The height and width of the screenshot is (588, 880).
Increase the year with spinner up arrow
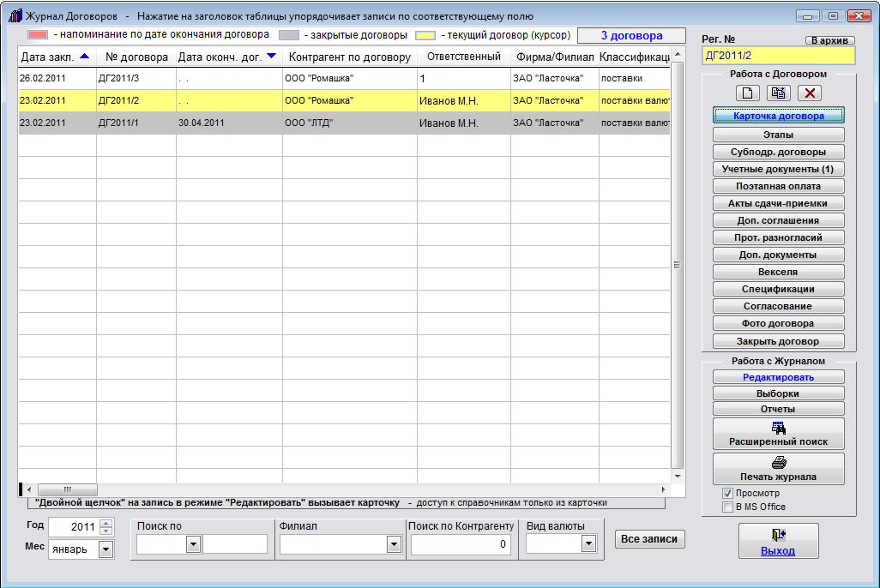pos(106,523)
